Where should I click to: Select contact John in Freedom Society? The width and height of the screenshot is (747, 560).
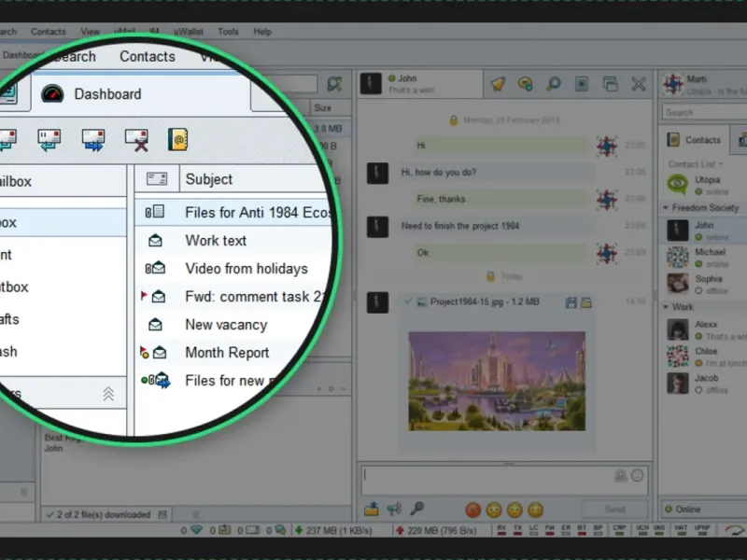pos(703,231)
